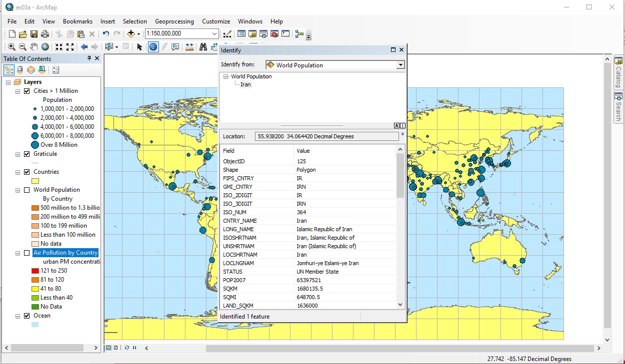
Task: Print the current map
Action: (x=45, y=34)
